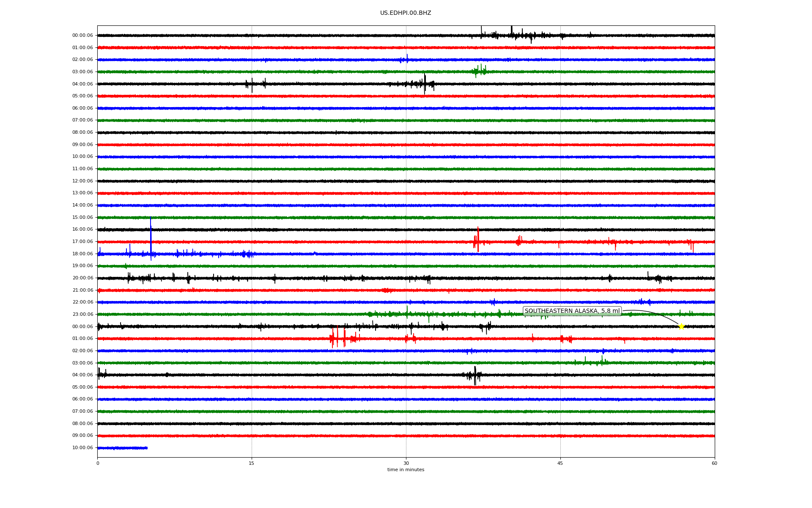
Task: Click the 23:00:06 green trace label
Action: click(82, 315)
